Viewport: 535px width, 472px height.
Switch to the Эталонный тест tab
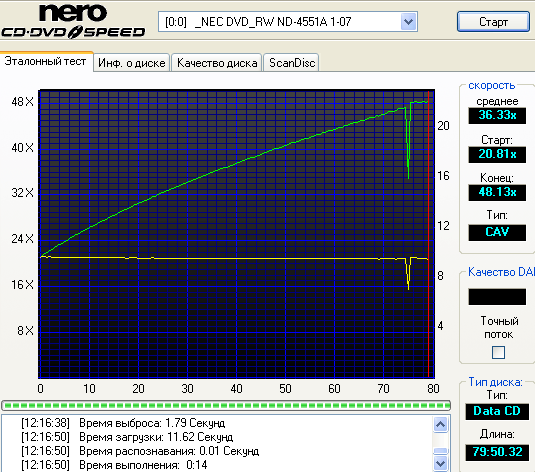point(46,61)
